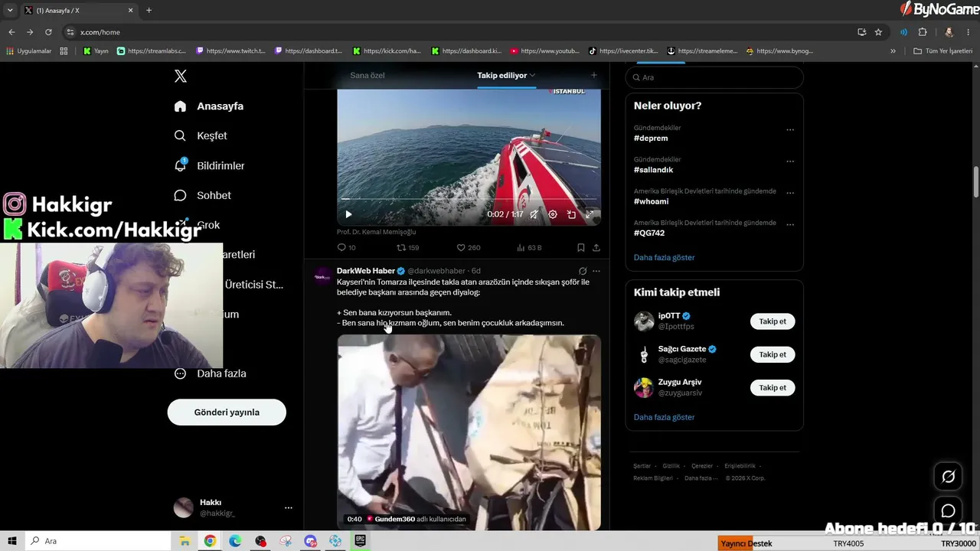980x551 pixels.
Task: Open the floating Grok button
Action: coord(948,477)
